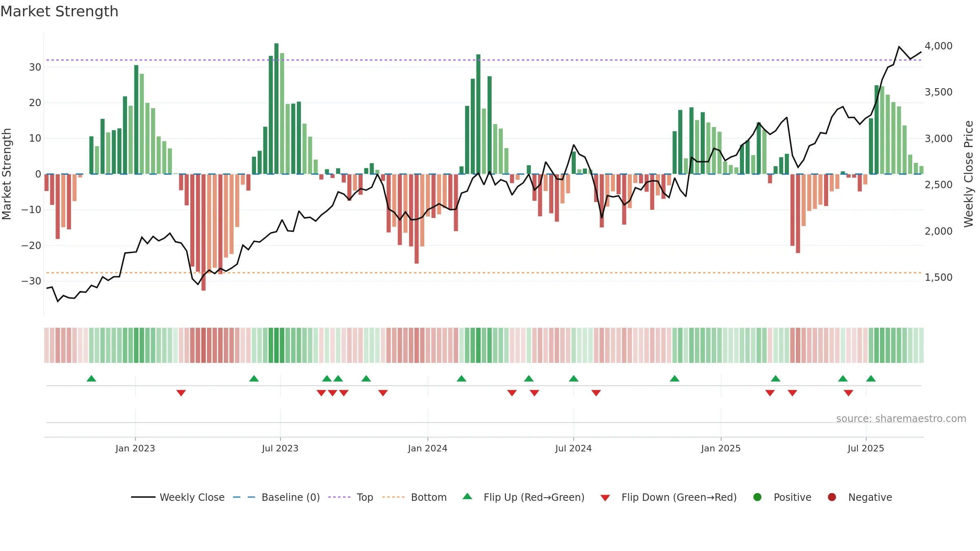Toggle the Top legend label
This screenshot has height=551, width=980.
point(365,497)
